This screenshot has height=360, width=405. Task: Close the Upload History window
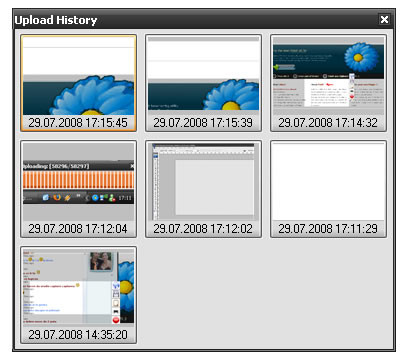pos(384,20)
